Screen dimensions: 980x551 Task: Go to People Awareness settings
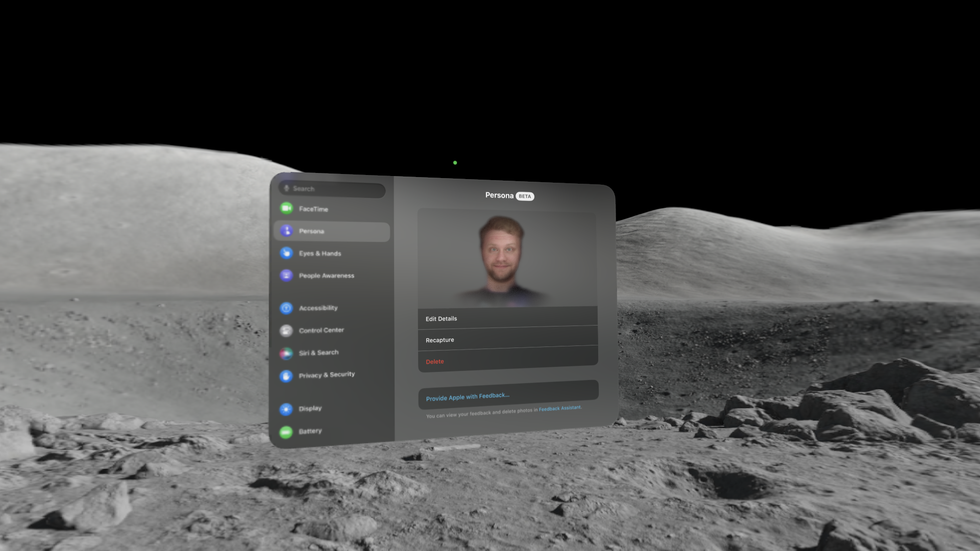[327, 275]
